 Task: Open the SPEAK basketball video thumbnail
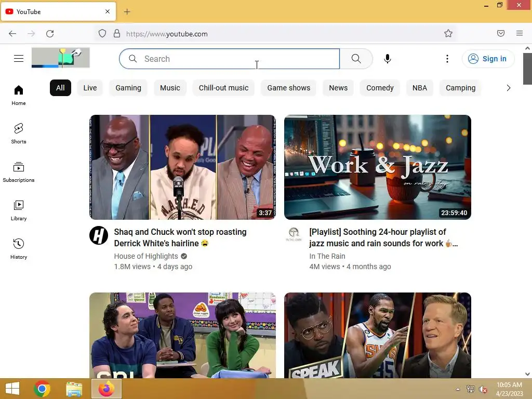[x=378, y=335]
